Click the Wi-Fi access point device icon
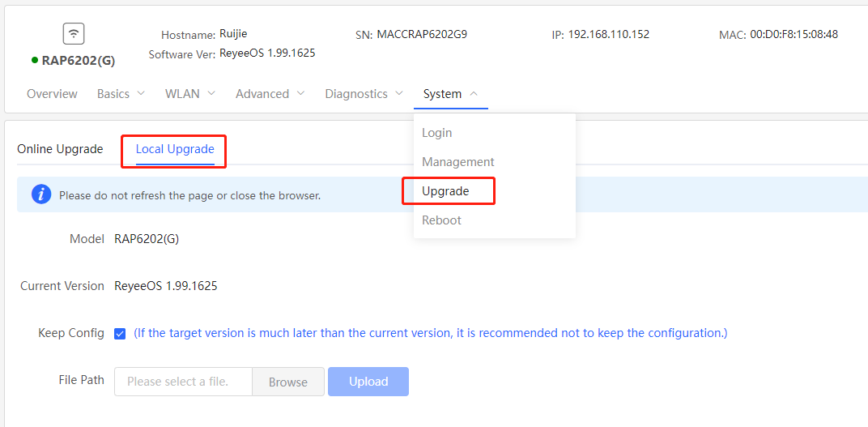868x427 pixels. (x=74, y=34)
